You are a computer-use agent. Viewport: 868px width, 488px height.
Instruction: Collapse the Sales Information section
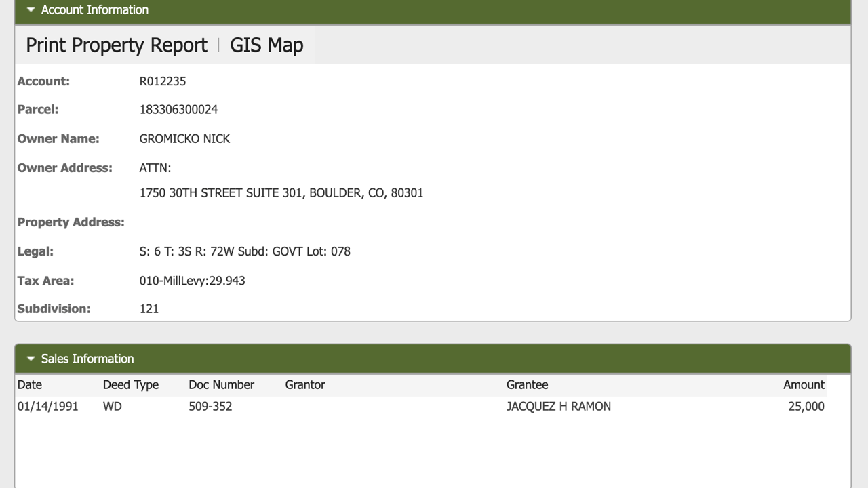click(x=31, y=359)
